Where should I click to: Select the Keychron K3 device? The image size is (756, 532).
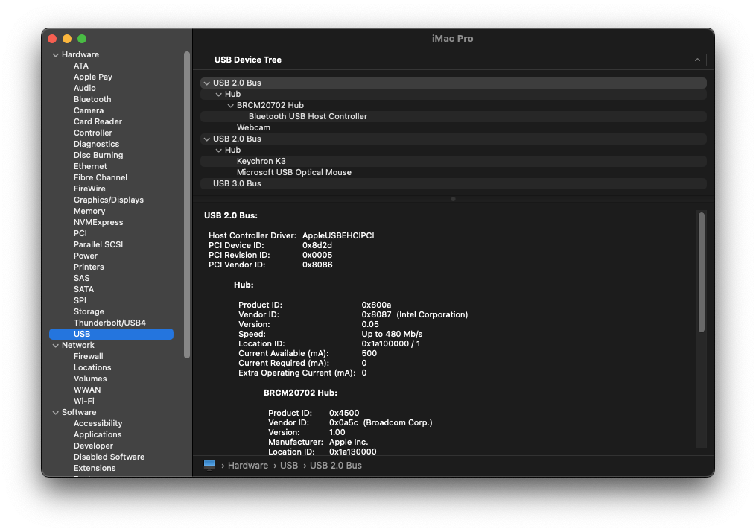tap(453, 161)
